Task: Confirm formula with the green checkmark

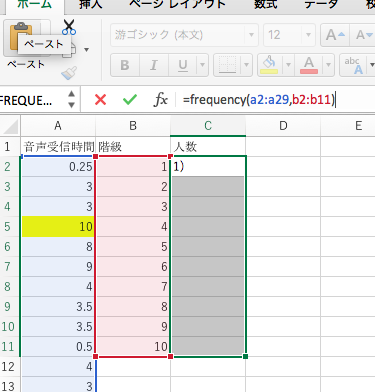Action: click(x=130, y=100)
